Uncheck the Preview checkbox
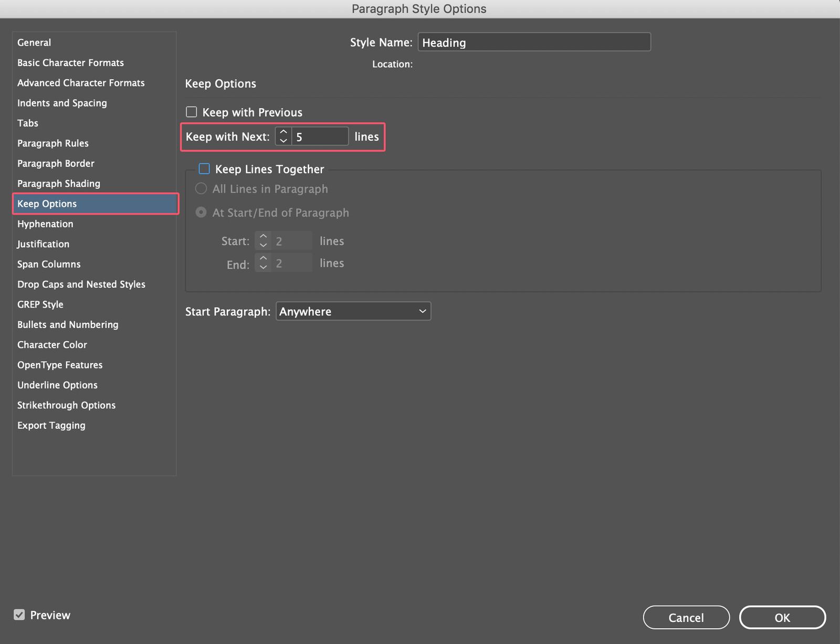Image resolution: width=840 pixels, height=644 pixels. (x=19, y=615)
